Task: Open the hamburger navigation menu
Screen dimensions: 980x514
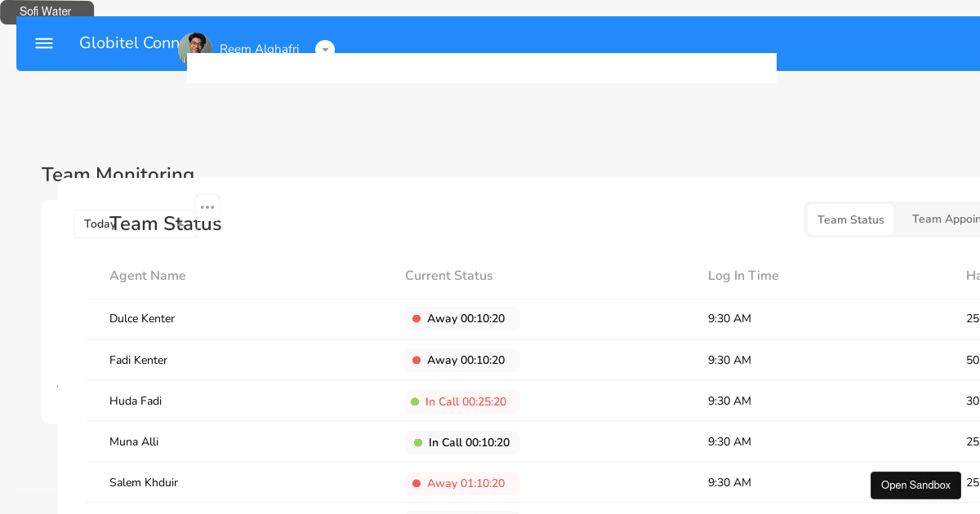Action: tap(44, 43)
